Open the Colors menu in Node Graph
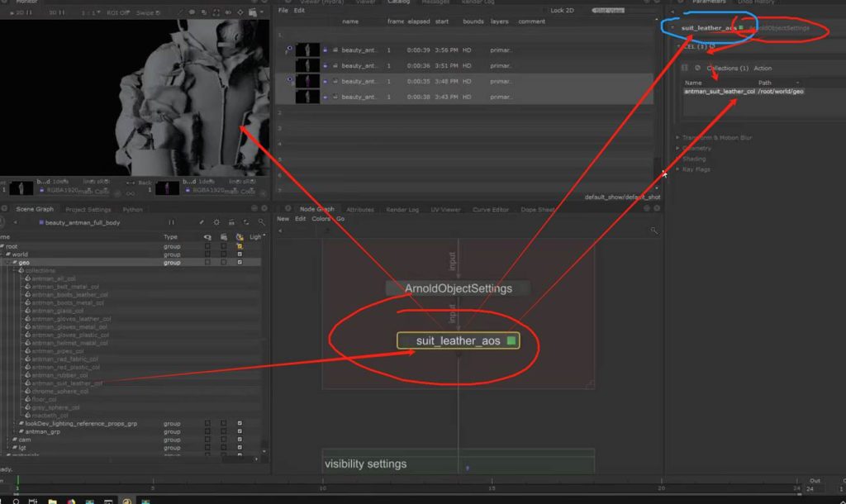This screenshot has width=846, height=504. [321, 219]
